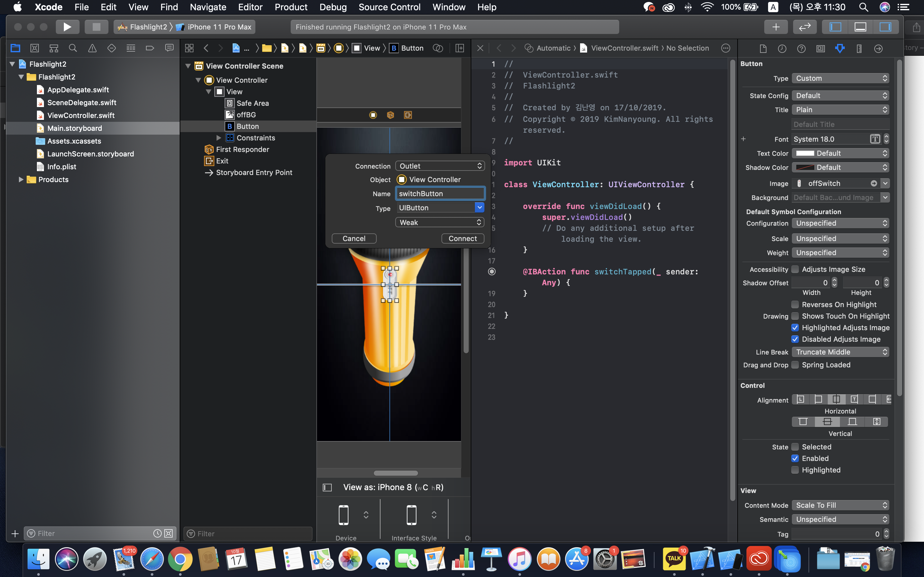Click Cancel in the connection popup
The width and height of the screenshot is (924, 577).
click(x=354, y=238)
